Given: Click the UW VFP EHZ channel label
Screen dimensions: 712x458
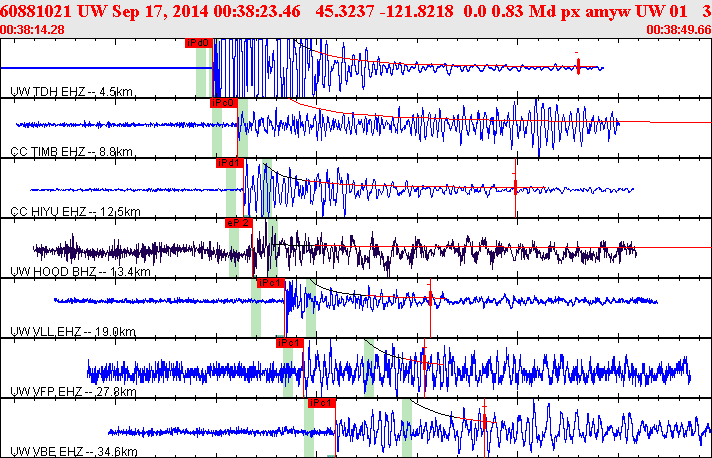Looking at the screenshot, I should tap(73, 391).
